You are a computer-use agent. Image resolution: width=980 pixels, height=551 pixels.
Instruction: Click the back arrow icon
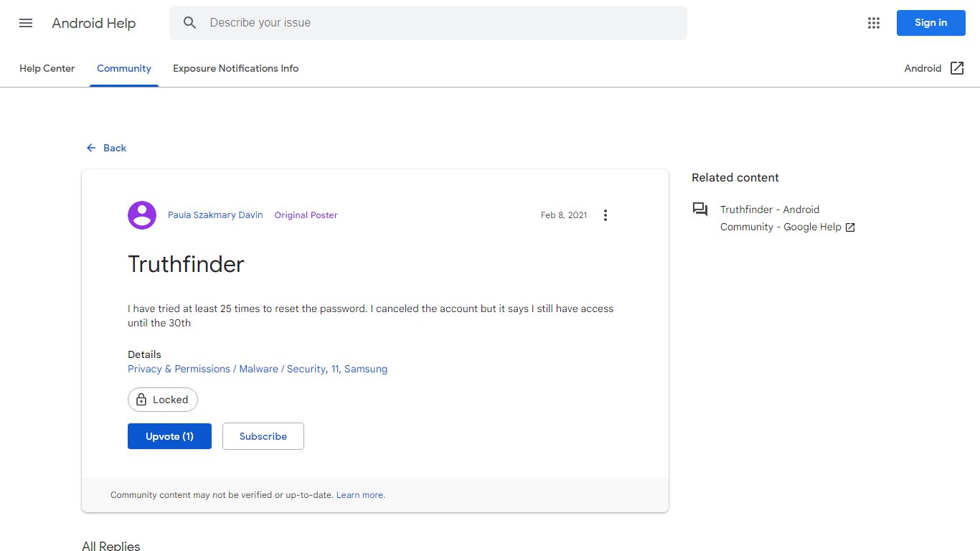point(91,148)
